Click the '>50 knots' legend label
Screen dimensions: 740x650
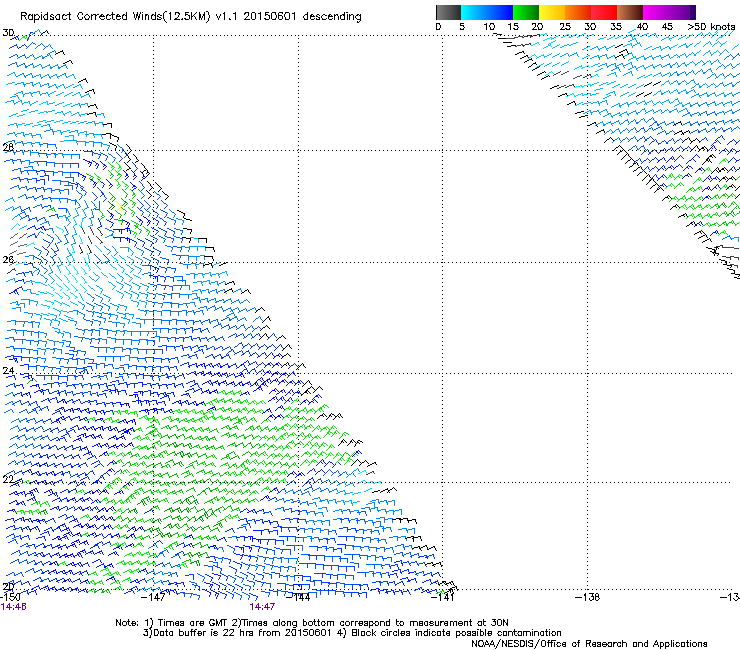pos(711,27)
